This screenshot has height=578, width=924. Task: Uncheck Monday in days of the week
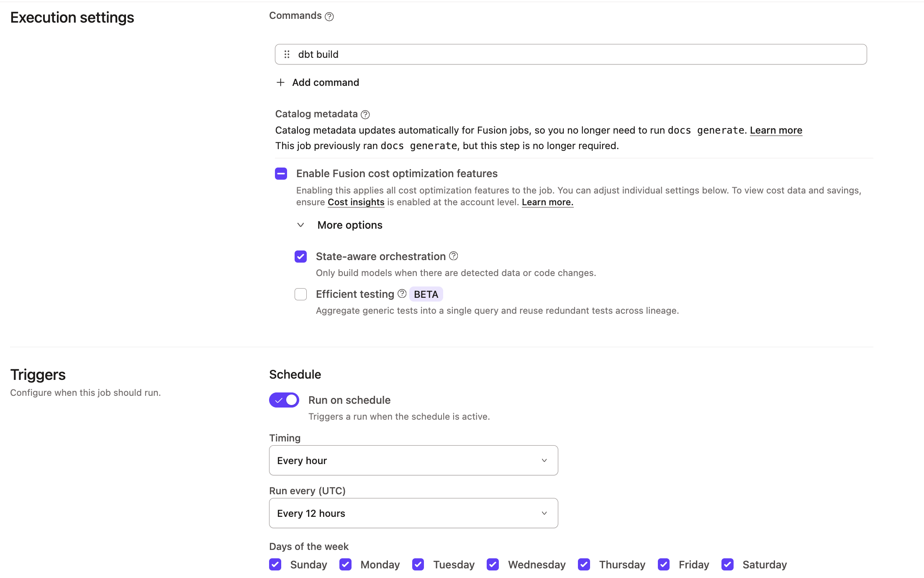coord(345,565)
